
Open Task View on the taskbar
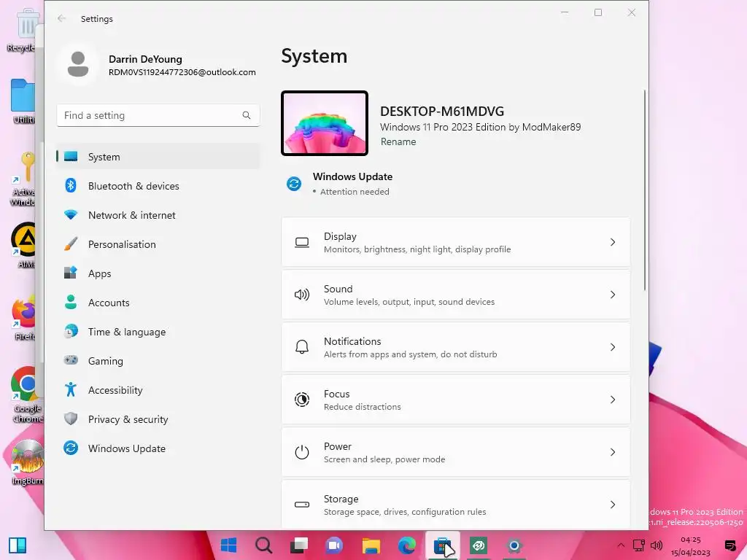click(299, 545)
